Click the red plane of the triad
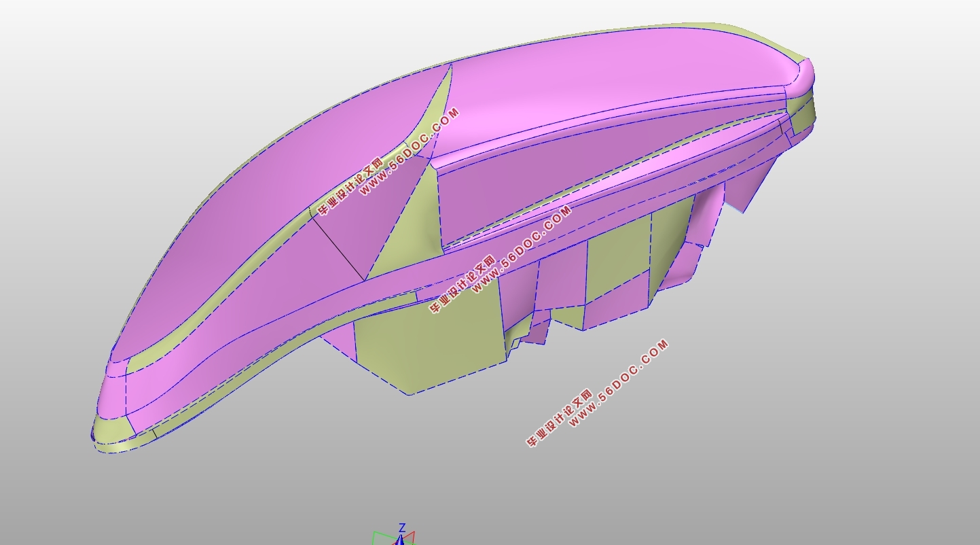 (x=410, y=538)
